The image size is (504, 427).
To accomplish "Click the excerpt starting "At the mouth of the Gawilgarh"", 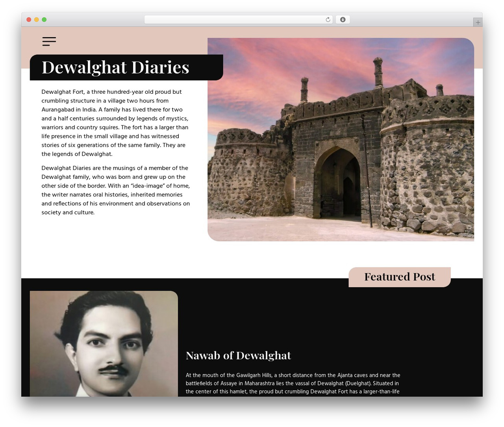I will pos(293,383).
